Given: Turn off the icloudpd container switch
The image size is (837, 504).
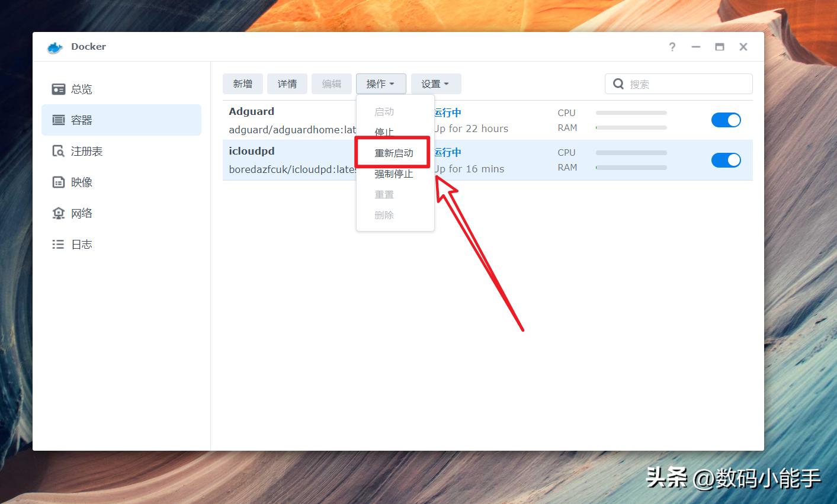Looking at the screenshot, I should pyautogui.click(x=726, y=160).
